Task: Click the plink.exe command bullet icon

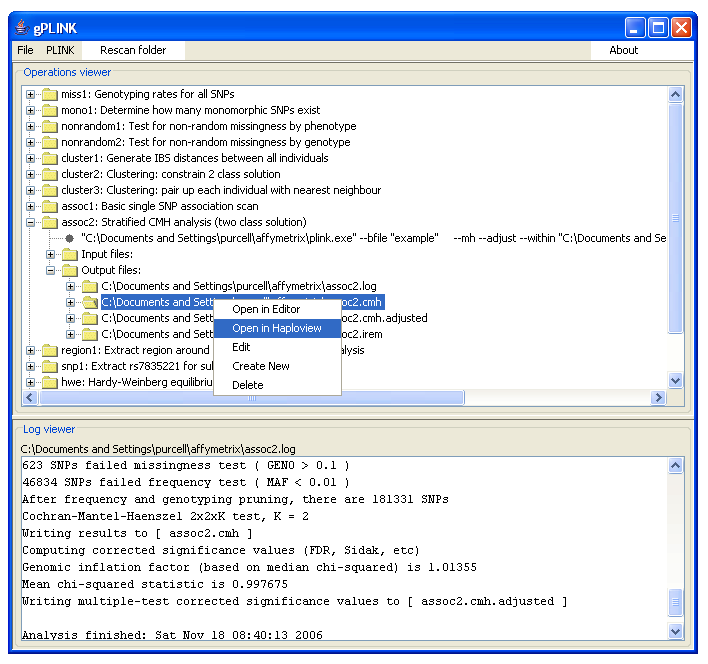Action: click(70, 238)
